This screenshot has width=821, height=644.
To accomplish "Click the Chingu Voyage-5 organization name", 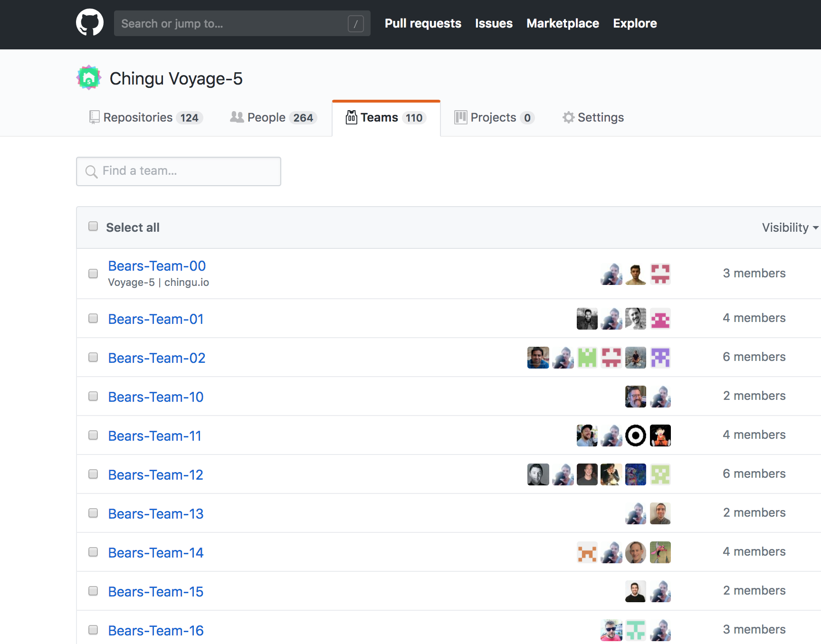I will pyautogui.click(x=176, y=79).
